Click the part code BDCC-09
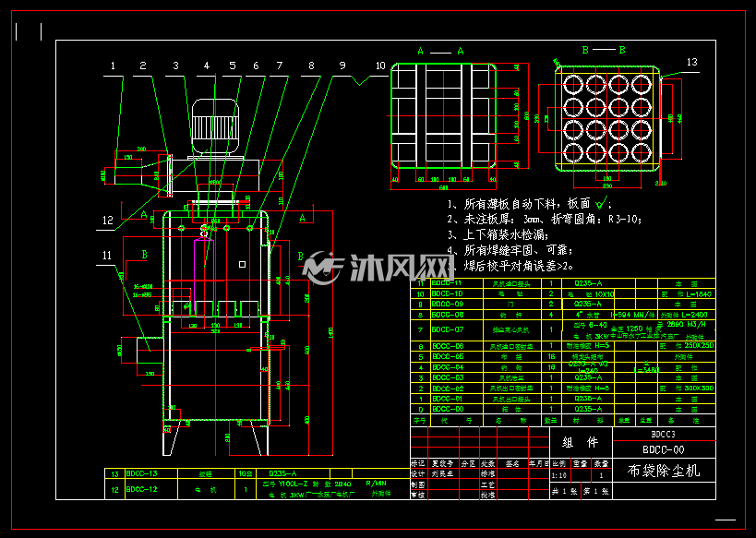This screenshot has height=538, width=756. coord(447,305)
